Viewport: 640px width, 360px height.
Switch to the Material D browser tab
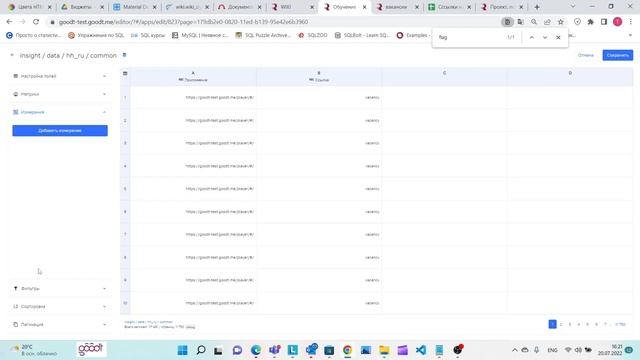click(x=135, y=7)
